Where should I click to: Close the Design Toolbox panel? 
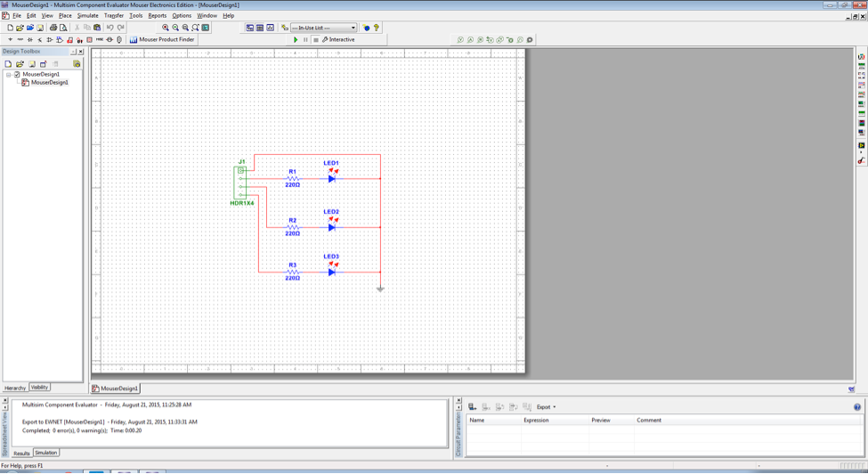pyautogui.click(x=81, y=52)
